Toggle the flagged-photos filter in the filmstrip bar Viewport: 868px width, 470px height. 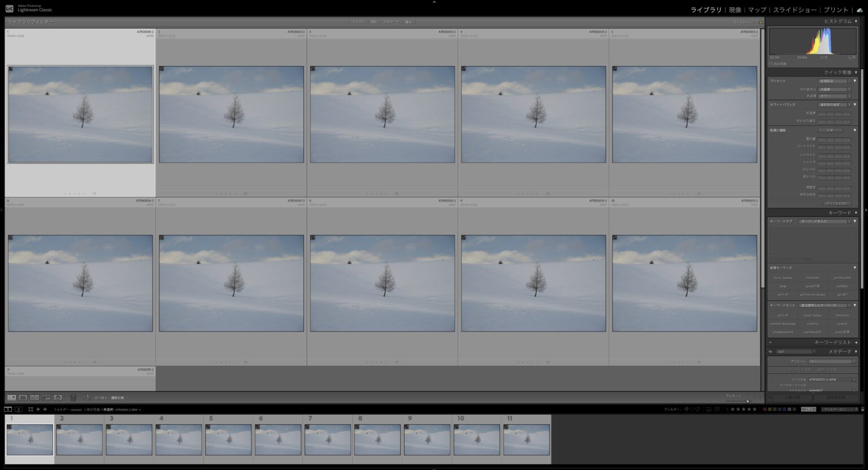point(687,409)
